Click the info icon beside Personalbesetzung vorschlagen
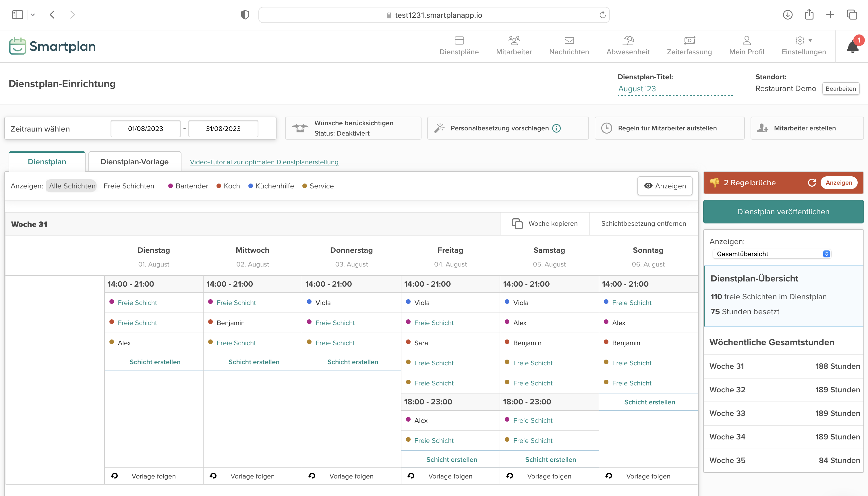This screenshot has height=496, width=868. pos(556,128)
